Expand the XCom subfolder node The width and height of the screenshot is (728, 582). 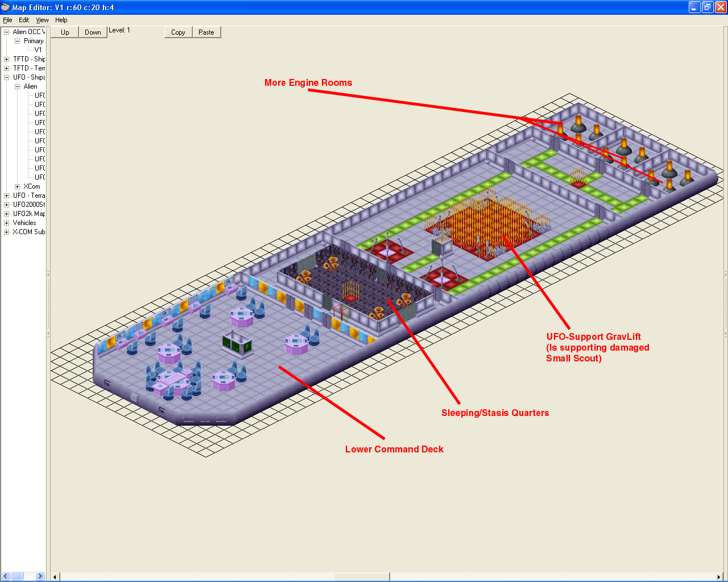click(17, 186)
